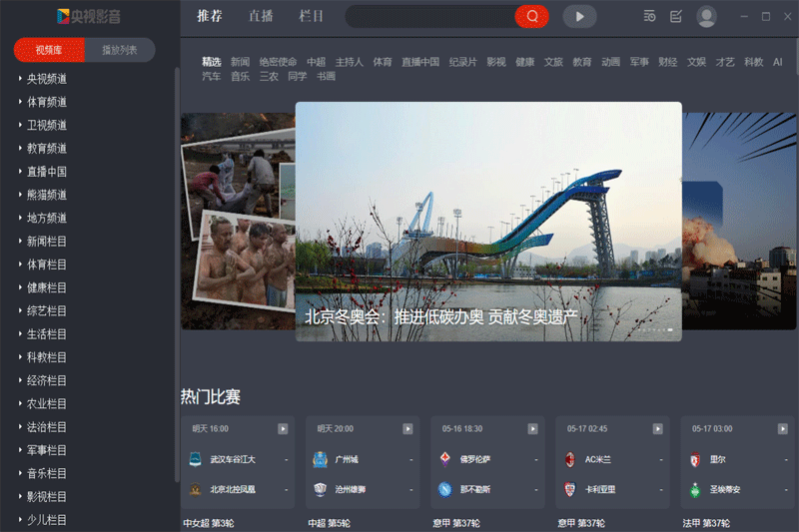Open the 栏目 top tab
This screenshot has height=532, width=799.
(x=312, y=16)
